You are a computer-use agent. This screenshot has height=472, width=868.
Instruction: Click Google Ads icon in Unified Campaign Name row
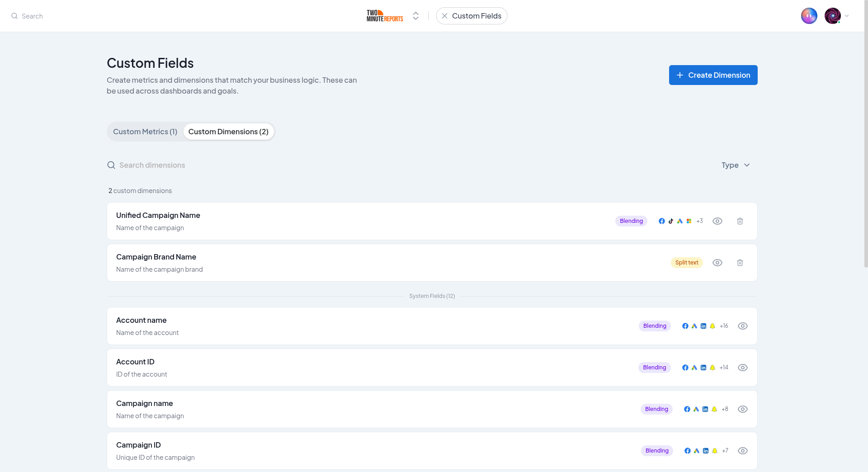(680, 221)
